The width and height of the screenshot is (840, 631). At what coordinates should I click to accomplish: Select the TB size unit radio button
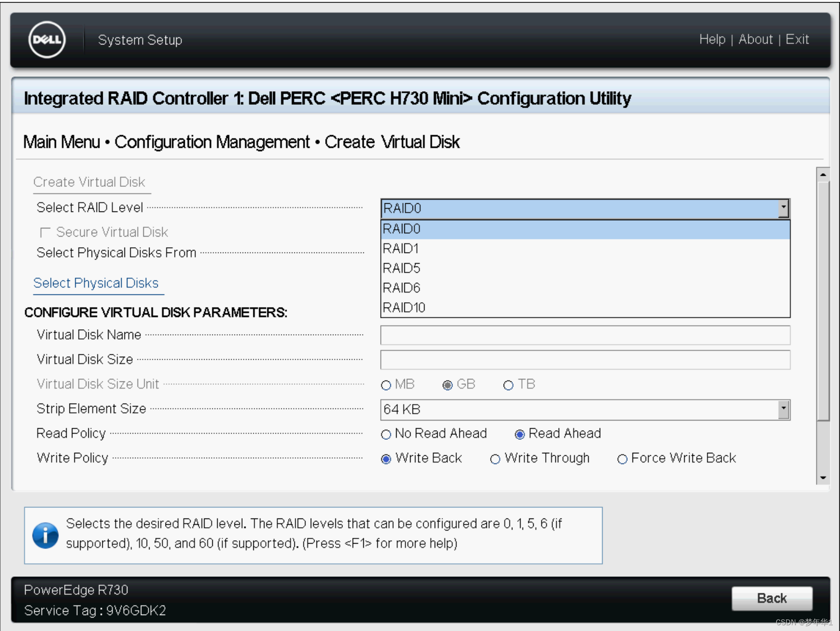(x=508, y=385)
